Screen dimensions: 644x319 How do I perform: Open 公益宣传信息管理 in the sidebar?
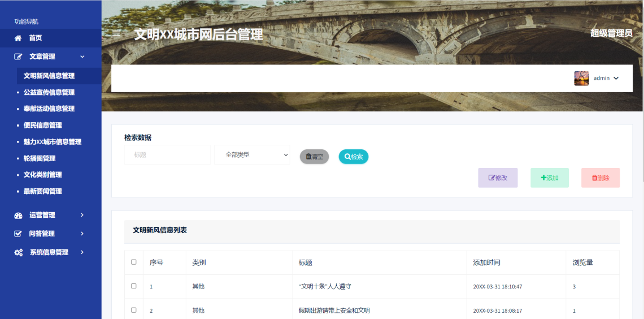(49, 93)
